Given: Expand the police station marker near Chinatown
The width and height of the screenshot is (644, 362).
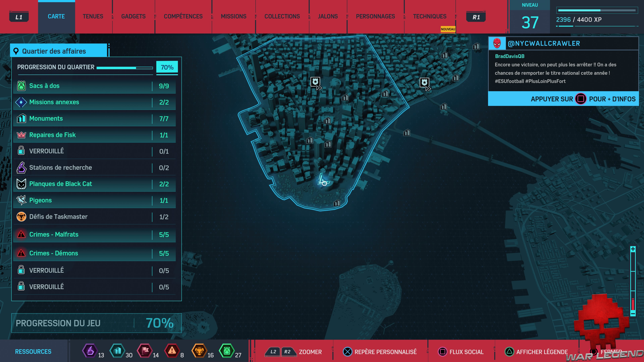Looking at the screenshot, I should coord(424,82).
